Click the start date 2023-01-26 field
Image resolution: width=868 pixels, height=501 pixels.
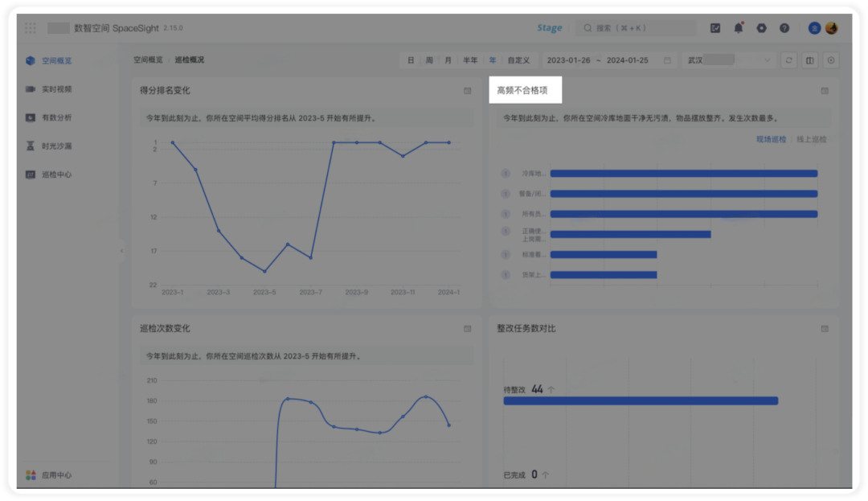click(x=568, y=60)
